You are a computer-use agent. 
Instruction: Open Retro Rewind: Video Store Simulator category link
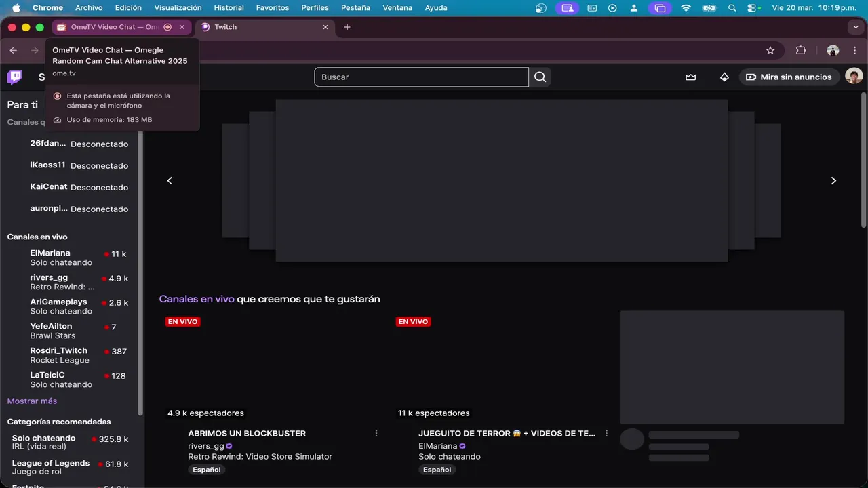point(260,457)
